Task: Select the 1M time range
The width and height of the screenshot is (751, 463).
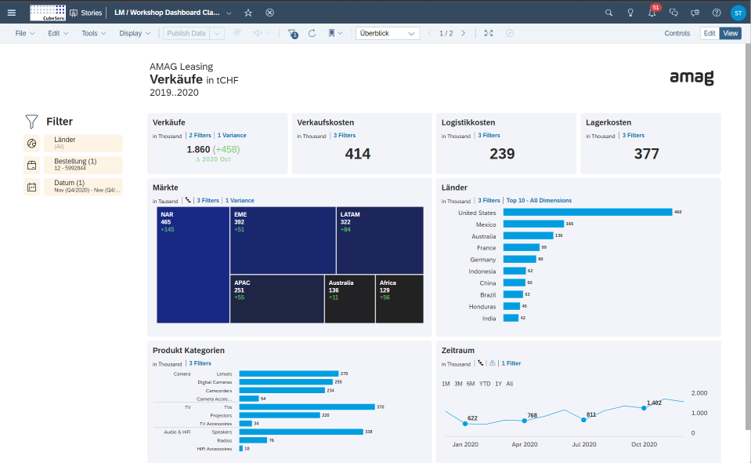Action: (x=445, y=384)
